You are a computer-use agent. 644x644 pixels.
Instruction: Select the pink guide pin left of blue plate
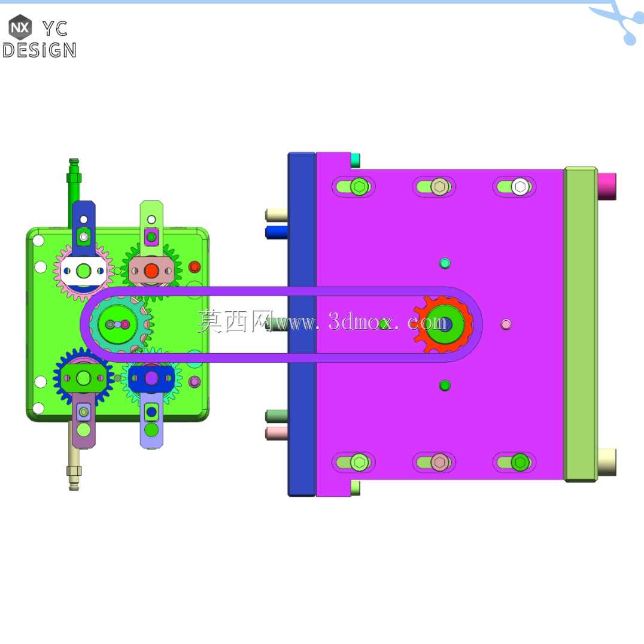pos(277,433)
